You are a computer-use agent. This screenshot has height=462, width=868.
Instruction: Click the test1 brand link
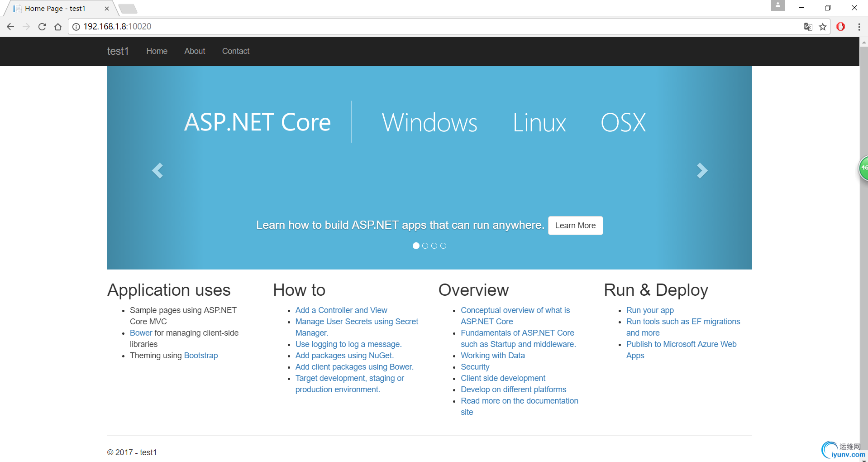118,51
